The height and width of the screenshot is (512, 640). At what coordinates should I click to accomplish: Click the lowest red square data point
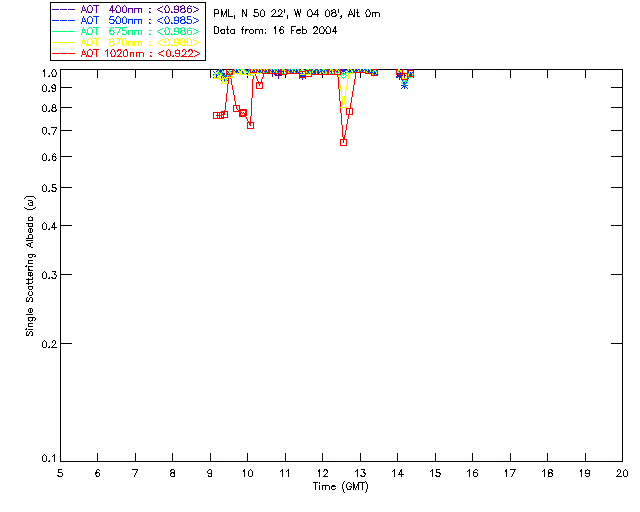pos(344,142)
